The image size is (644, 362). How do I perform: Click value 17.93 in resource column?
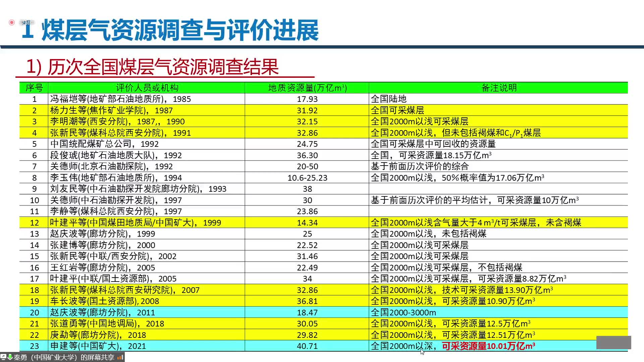[307, 99]
